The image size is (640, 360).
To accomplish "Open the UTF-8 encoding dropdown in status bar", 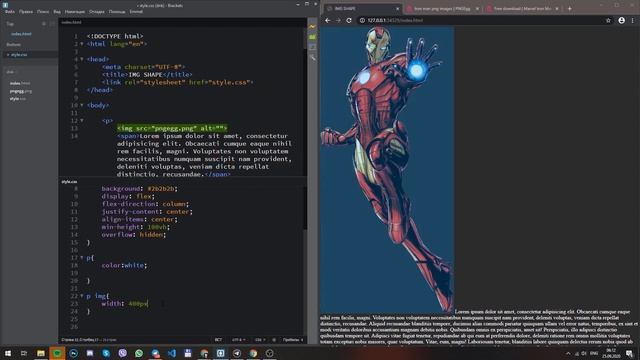I will [238, 340].
